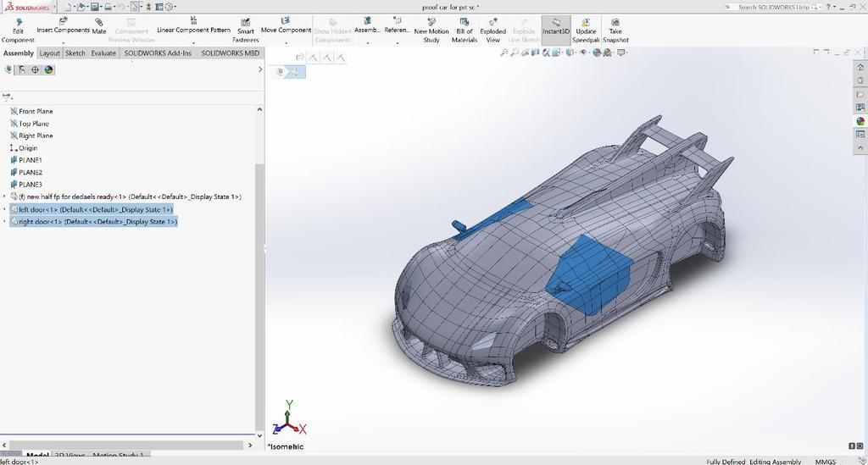This screenshot has width=868, height=465.
Task: Open Assembly Features command
Action: tap(367, 26)
